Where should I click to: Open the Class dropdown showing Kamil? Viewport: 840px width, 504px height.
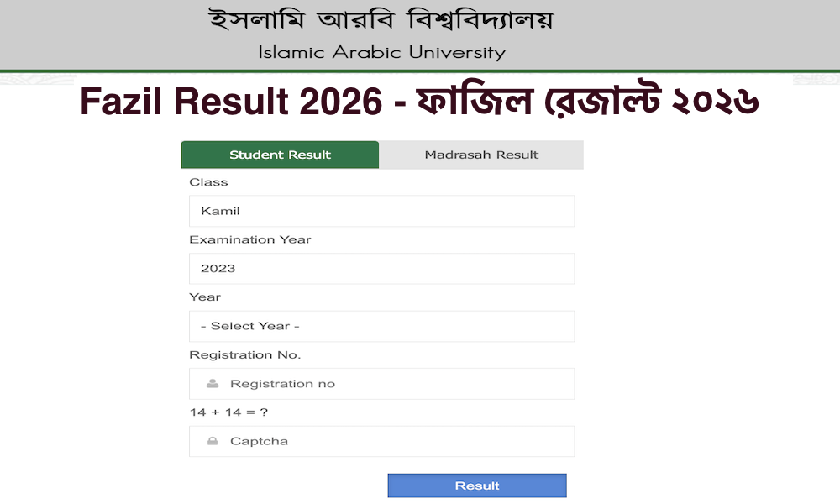[381, 211]
